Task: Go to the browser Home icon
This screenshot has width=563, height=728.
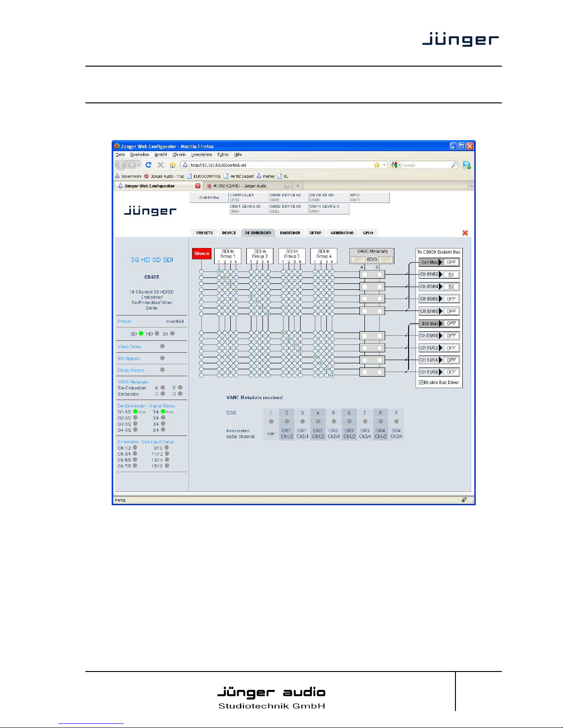Action: click(x=173, y=165)
